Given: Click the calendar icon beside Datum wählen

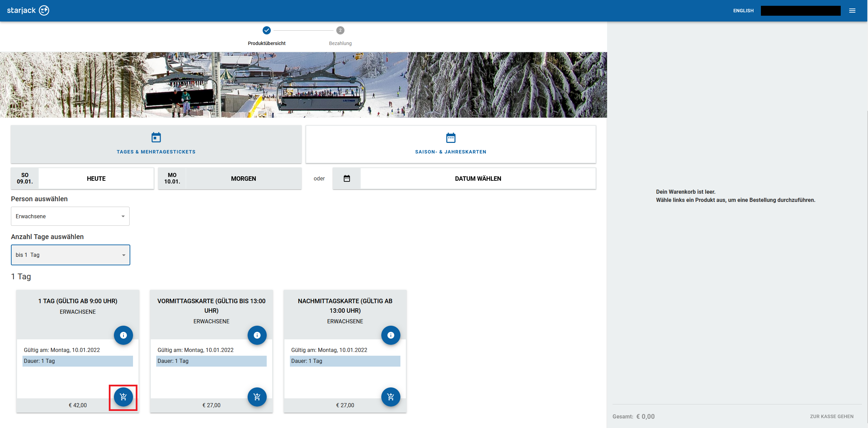Looking at the screenshot, I should 347,178.
